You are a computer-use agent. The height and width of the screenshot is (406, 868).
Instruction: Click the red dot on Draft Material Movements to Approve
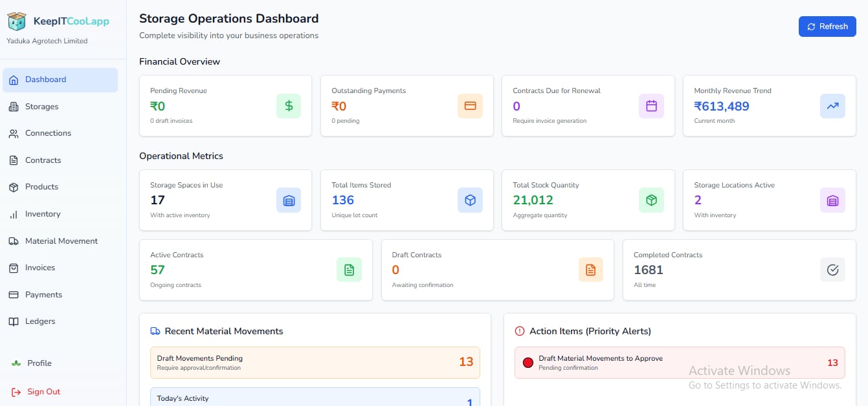[528, 363]
